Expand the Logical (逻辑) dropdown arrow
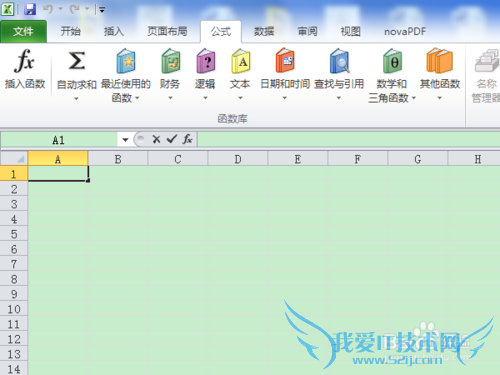Screen dimensions: 500x375 [205, 98]
